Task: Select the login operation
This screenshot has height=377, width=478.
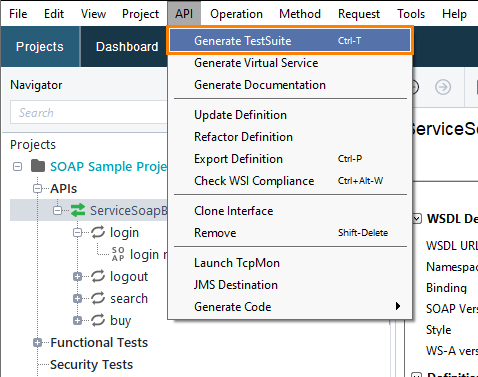Action: click(124, 233)
